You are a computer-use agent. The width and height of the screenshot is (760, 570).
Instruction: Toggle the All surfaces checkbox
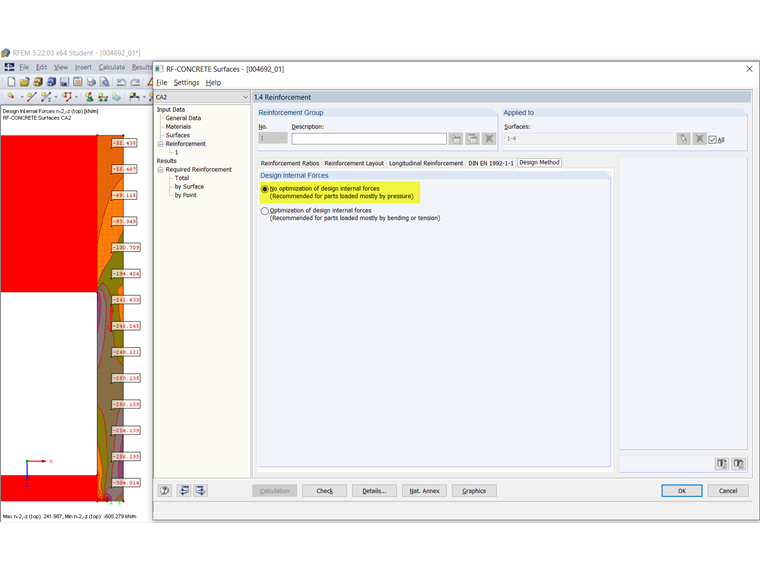click(712, 140)
